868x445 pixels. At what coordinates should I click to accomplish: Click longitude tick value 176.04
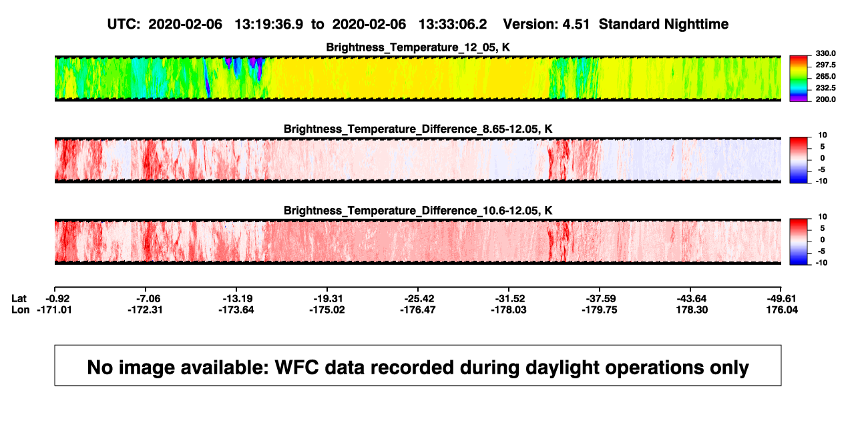point(781,310)
